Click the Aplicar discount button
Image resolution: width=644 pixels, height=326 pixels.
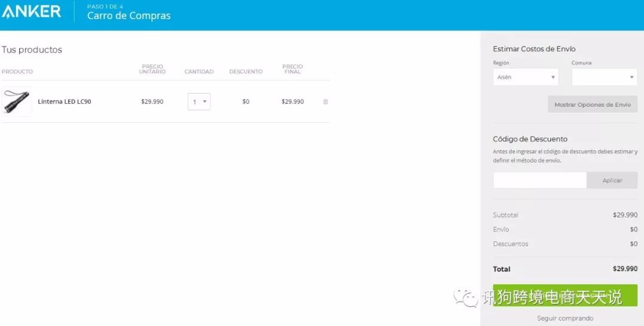(x=612, y=180)
